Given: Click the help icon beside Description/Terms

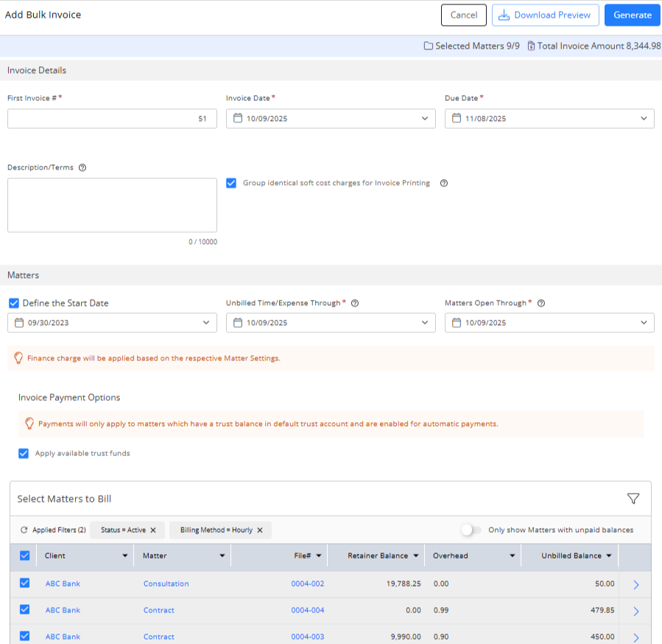Looking at the screenshot, I should coord(82,167).
